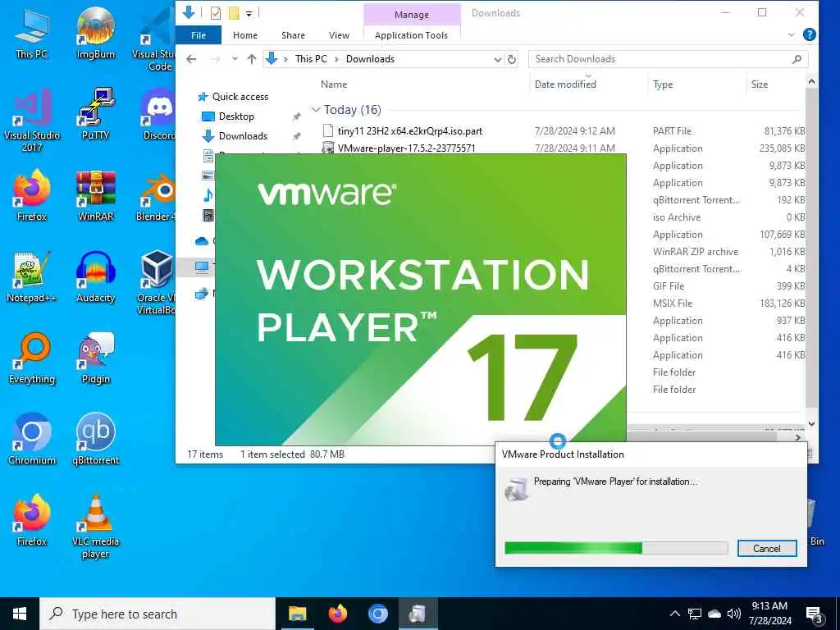Open Firefox icon beside VLC media player
This screenshot has height=630, width=840.
pyautogui.click(x=32, y=520)
